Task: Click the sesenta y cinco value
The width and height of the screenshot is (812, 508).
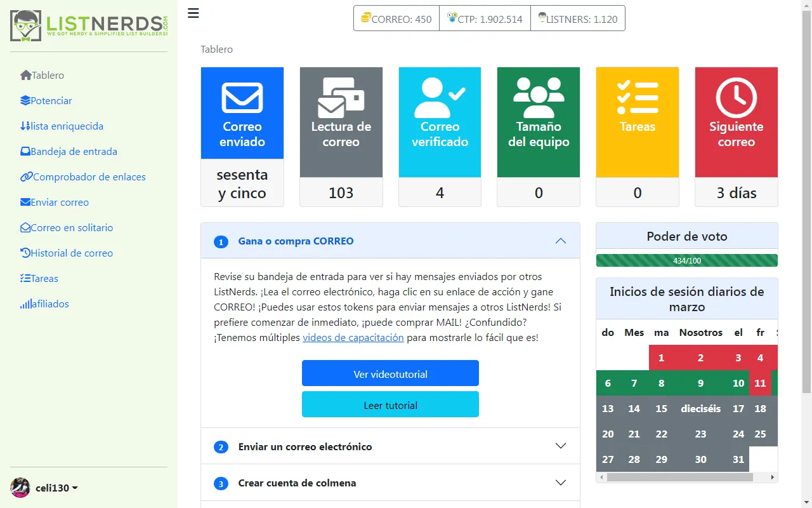Action: point(242,184)
